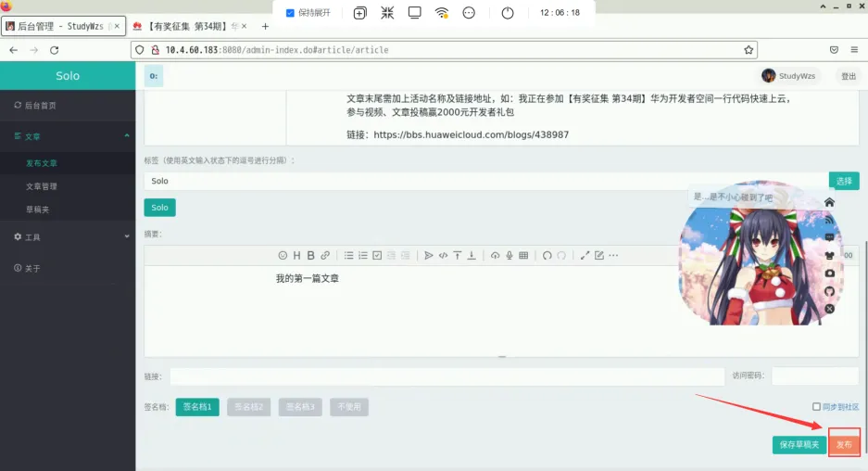Image resolution: width=868 pixels, height=471 pixels.
Task: Switch to the 有奖征集 第34期 tab
Action: click(190, 26)
